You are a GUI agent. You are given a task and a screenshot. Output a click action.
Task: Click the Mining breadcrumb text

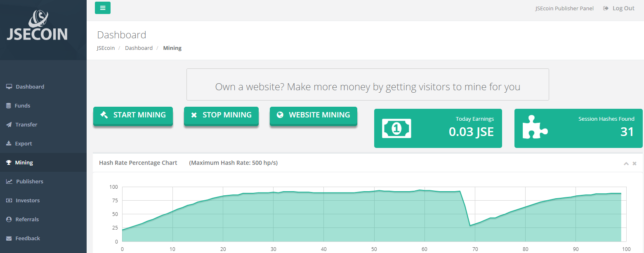172,48
